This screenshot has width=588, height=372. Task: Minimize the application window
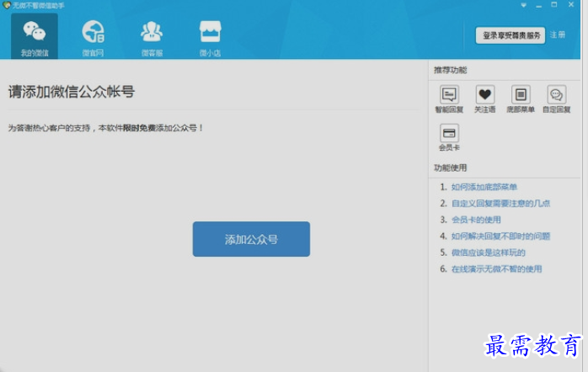[x=539, y=6]
